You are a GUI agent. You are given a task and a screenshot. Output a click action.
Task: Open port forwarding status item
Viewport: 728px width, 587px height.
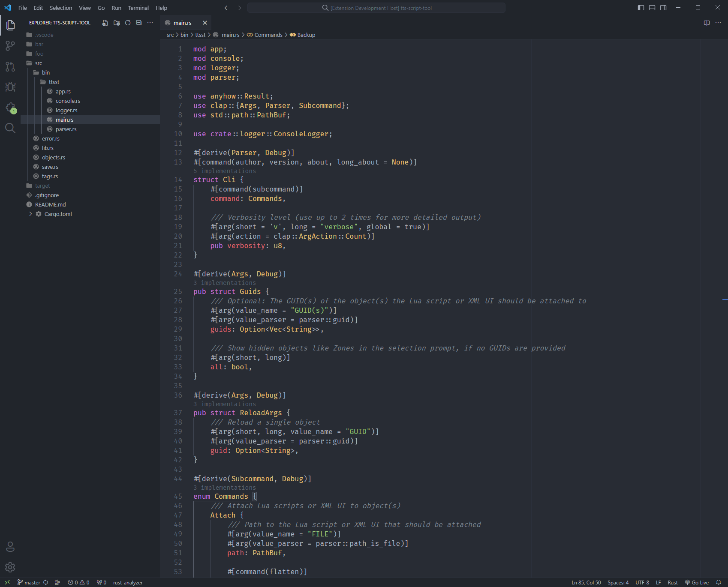[x=102, y=582]
